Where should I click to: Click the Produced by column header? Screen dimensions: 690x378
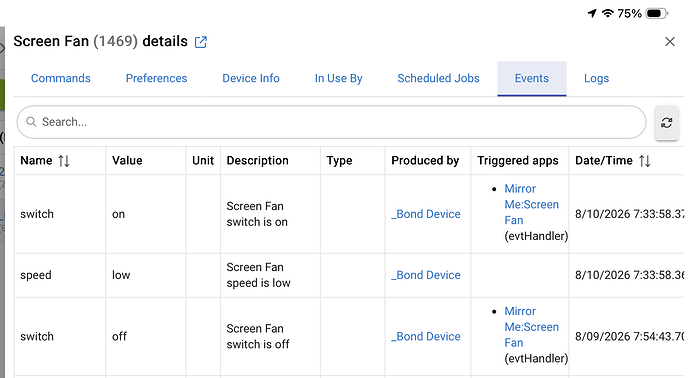425,161
